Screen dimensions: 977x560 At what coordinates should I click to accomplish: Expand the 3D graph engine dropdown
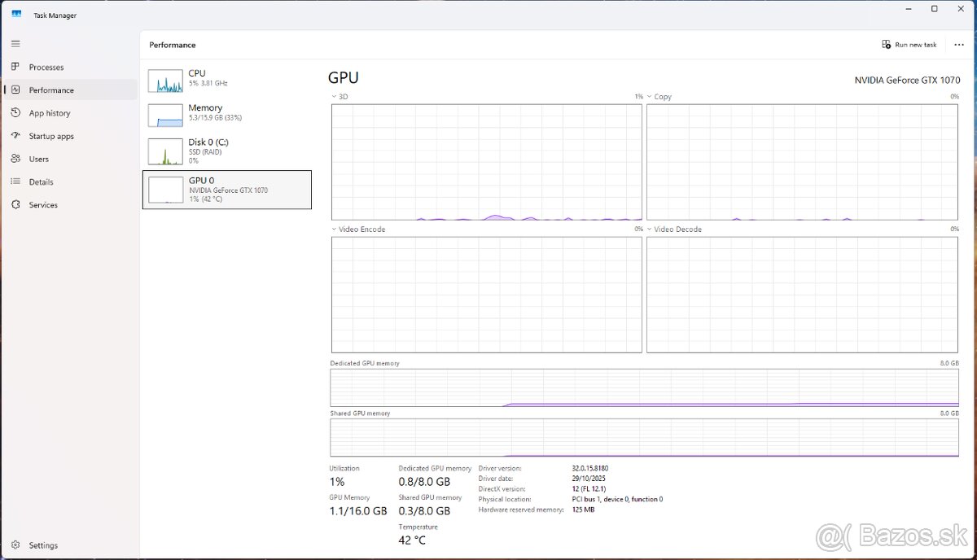pyautogui.click(x=335, y=97)
